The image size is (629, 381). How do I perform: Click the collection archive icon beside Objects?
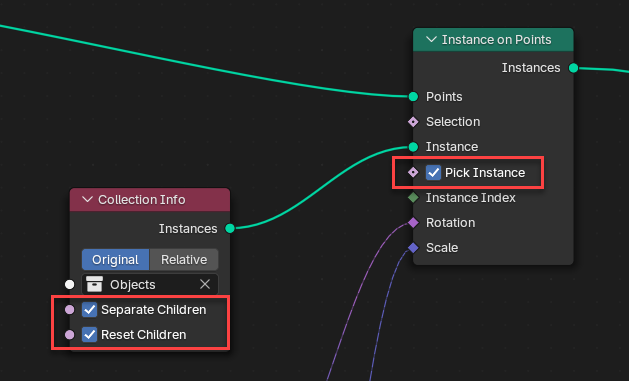[94, 284]
